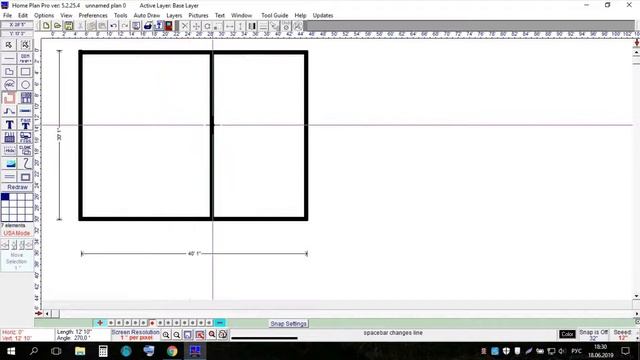Screen dimensions: 640x360
Task: Click the Undo arrow icon
Action: [113, 26]
